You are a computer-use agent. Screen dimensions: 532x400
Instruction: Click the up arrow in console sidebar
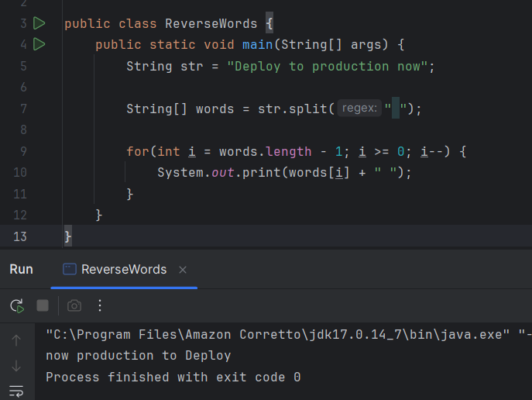pos(16,340)
